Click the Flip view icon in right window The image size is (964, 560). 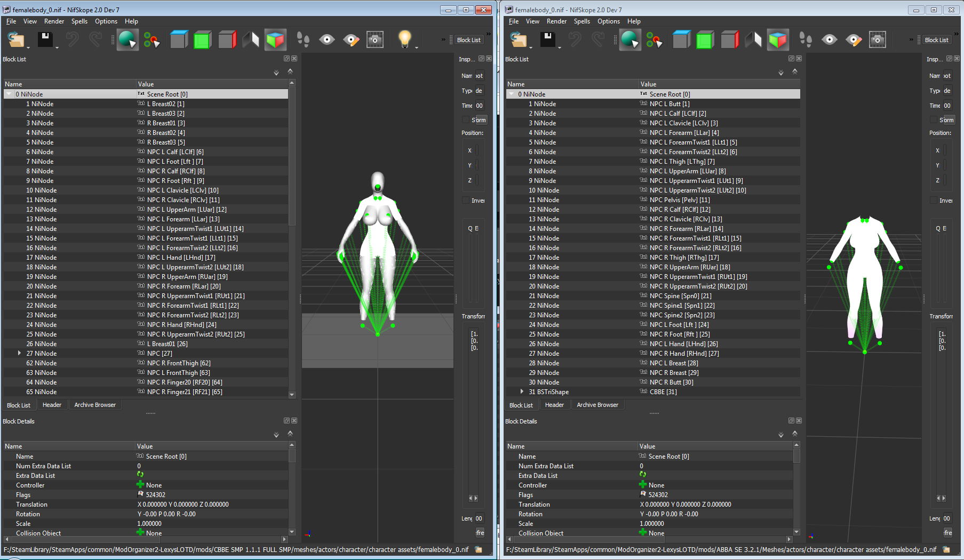click(x=753, y=40)
